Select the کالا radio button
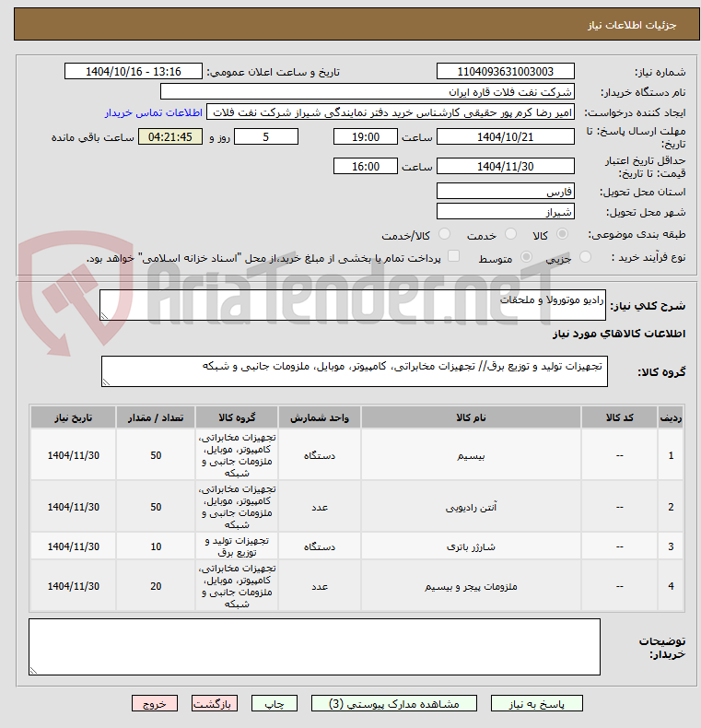 (x=562, y=234)
